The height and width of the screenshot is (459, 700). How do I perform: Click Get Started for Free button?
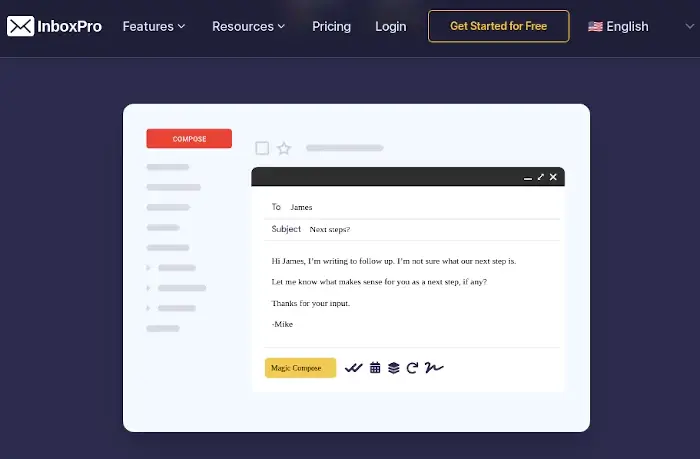tap(499, 26)
